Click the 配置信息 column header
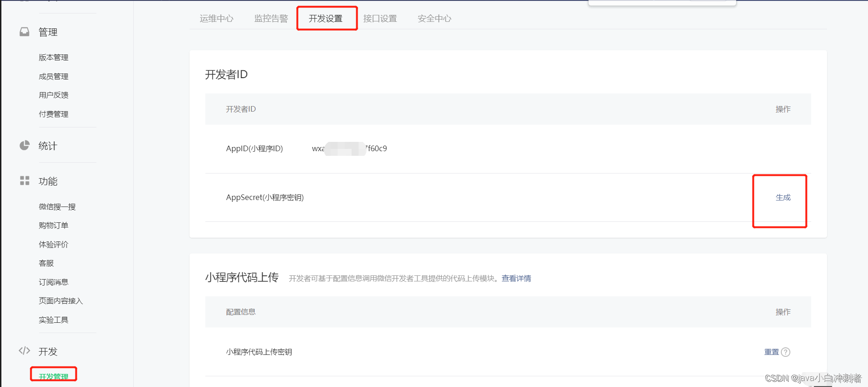This screenshot has height=387, width=868. click(x=241, y=312)
